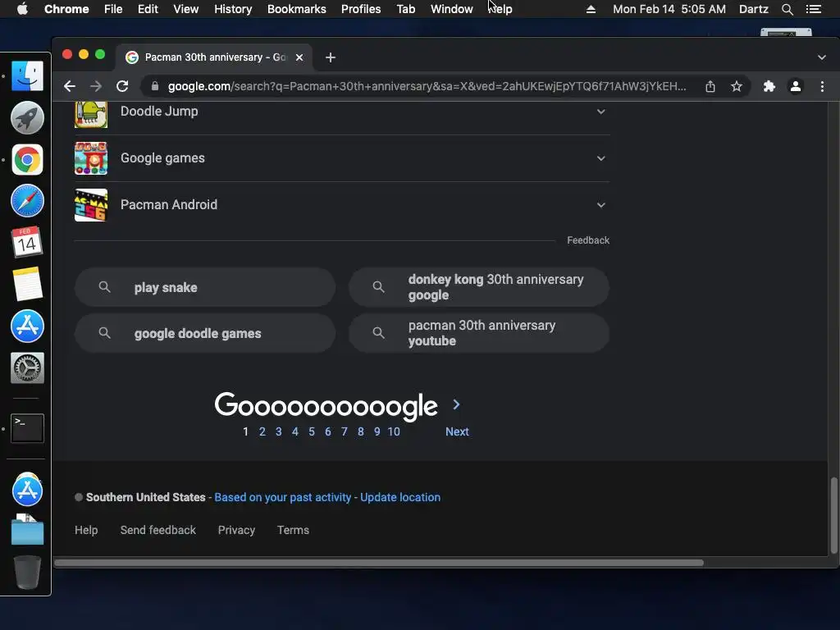Open the tab search chevron in Chrome
This screenshot has height=630, width=840.
pos(822,57)
